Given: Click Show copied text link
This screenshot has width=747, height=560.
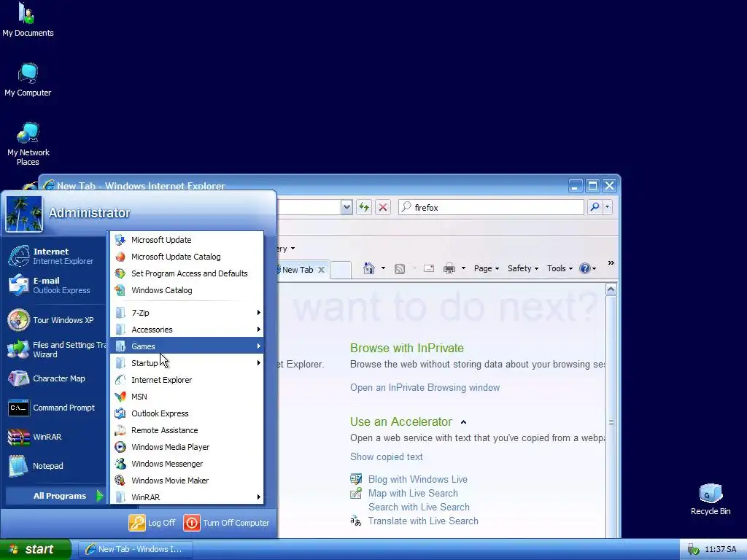Looking at the screenshot, I should (x=387, y=456).
